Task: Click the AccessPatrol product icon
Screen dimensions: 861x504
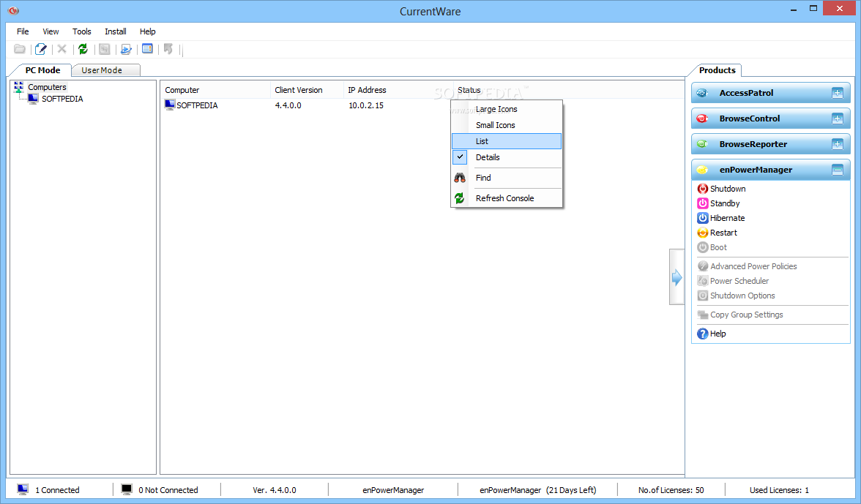Action: (x=702, y=93)
